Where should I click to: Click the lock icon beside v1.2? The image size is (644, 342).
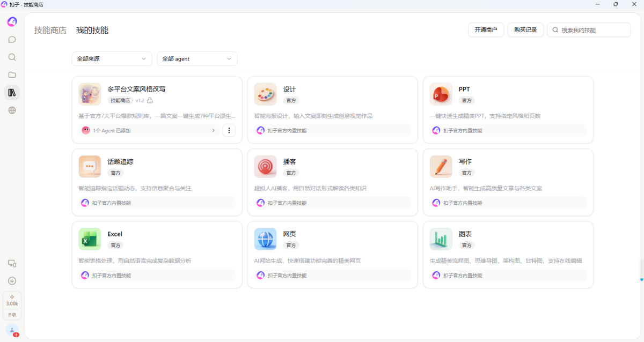coord(150,100)
